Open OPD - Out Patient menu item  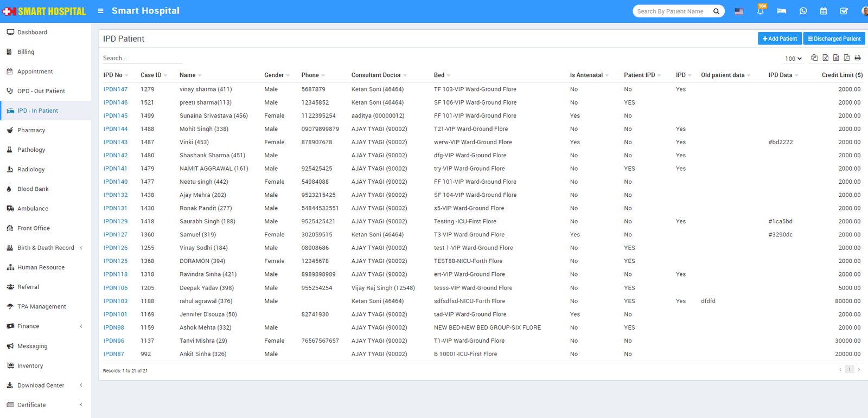click(x=41, y=91)
